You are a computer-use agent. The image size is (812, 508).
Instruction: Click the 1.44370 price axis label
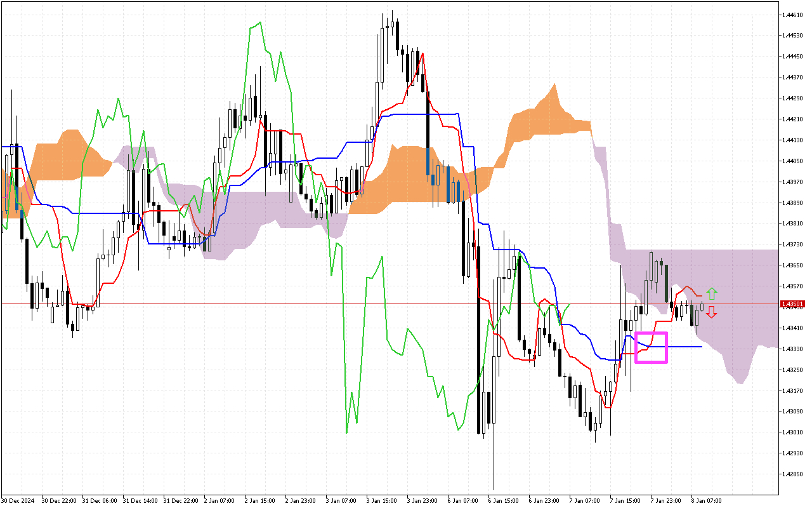tap(793, 77)
